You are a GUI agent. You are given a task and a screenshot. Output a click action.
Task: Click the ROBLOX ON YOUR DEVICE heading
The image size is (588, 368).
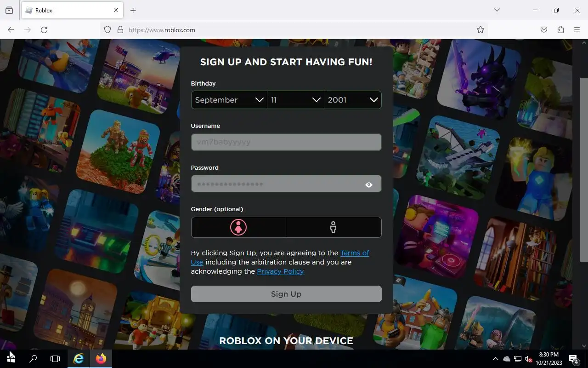(286, 341)
